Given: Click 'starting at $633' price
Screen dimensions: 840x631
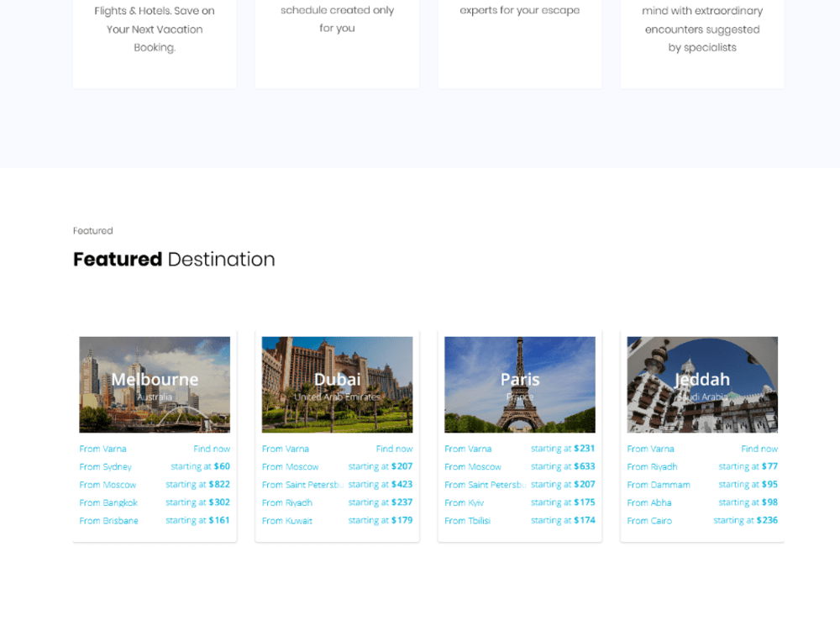Looking at the screenshot, I should click(563, 466).
